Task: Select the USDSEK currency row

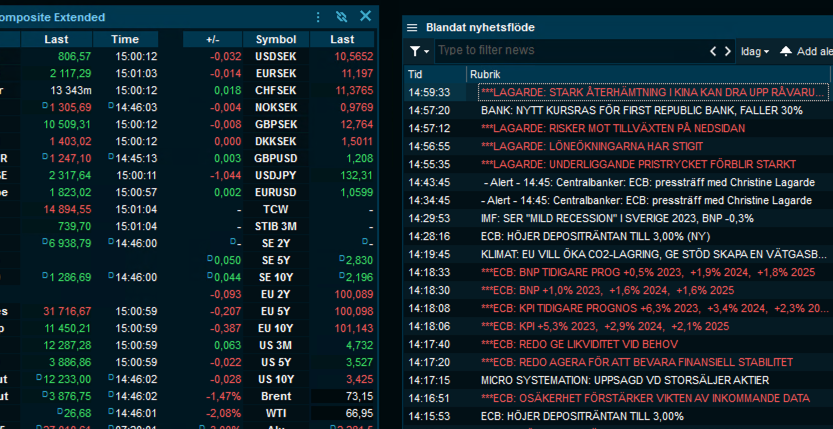Action: (275, 57)
